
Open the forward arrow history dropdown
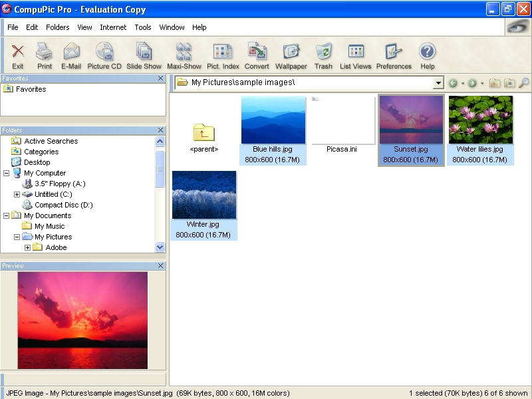point(481,83)
